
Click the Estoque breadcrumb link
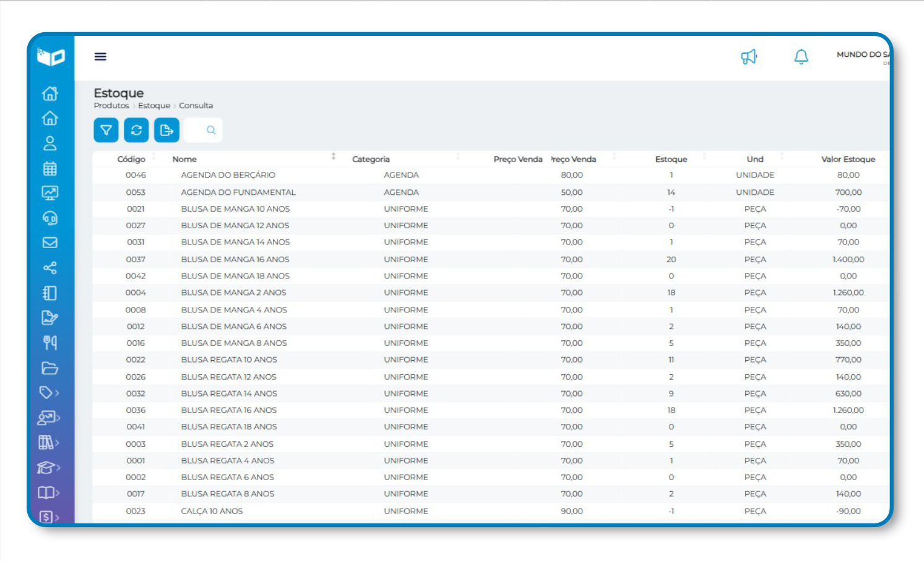pos(154,106)
